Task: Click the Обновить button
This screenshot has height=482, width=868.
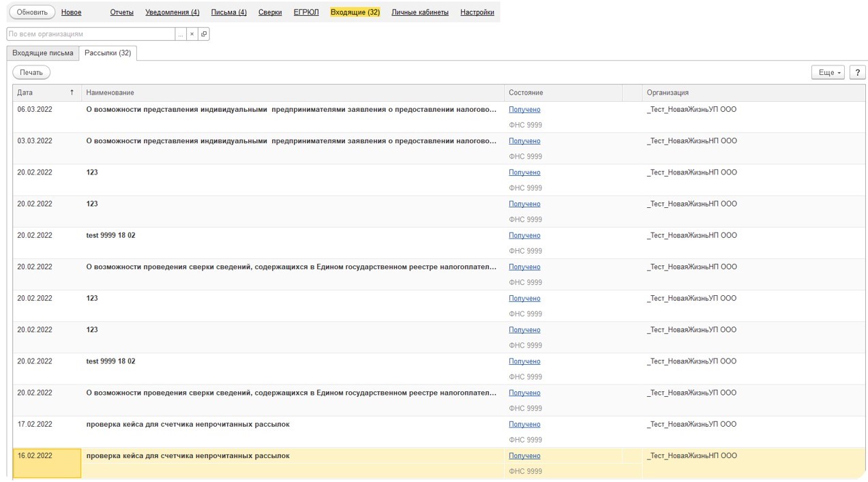Action: tap(32, 12)
